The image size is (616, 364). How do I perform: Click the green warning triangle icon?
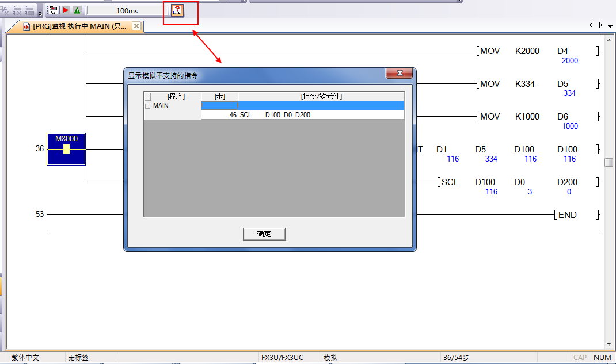coord(77,10)
